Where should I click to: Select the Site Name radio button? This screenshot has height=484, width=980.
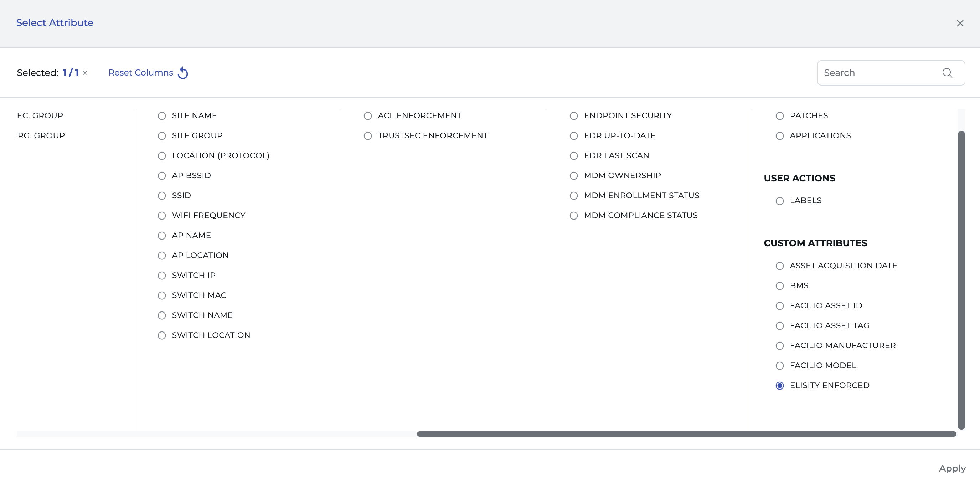click(x=162, y=116)
